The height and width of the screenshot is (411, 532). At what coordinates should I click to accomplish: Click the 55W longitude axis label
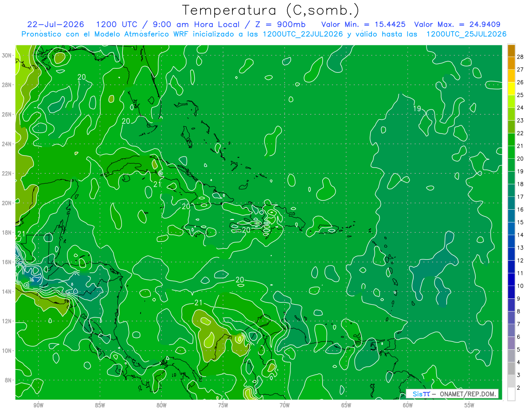[469, 405]
